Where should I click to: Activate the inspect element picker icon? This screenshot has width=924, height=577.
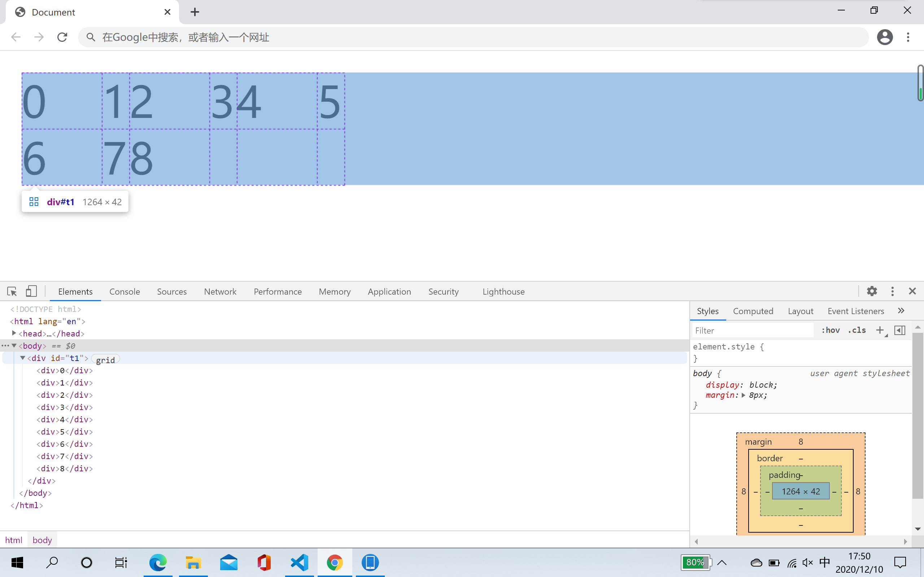(x=12, y=291)
